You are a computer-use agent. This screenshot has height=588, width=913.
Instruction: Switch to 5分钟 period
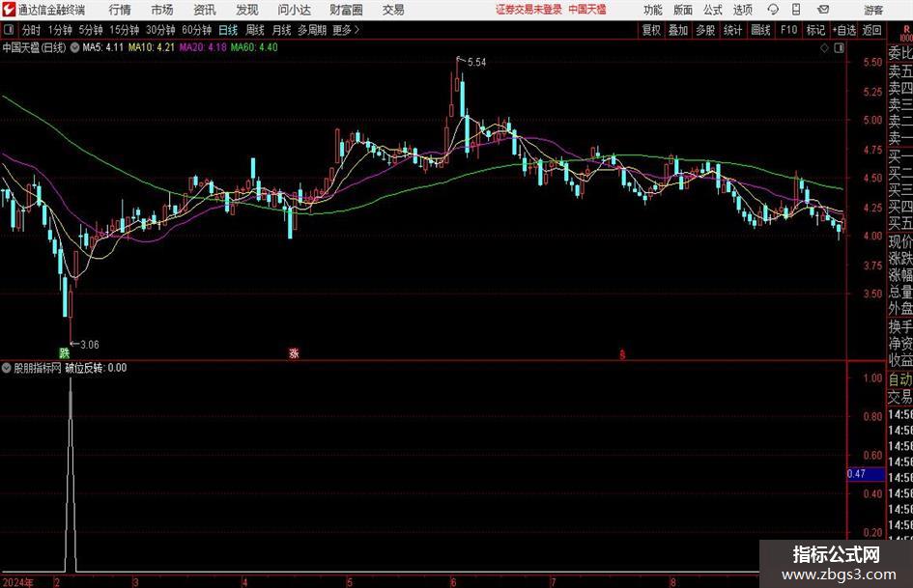pos(91,30)
